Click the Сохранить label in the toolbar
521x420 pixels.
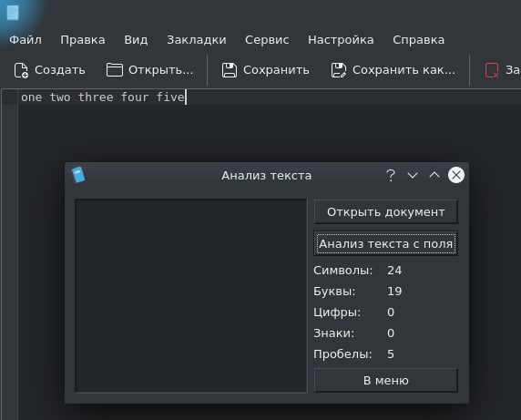point(276,70)
